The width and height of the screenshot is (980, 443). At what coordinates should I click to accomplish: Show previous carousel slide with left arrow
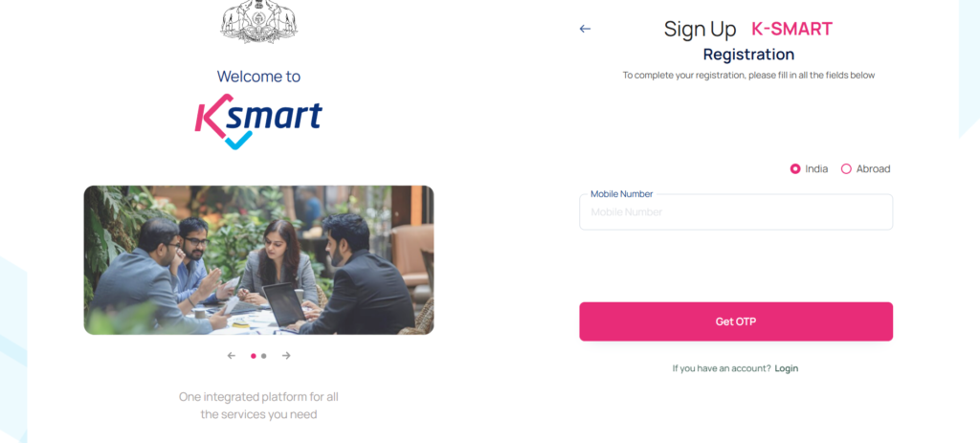[232, 356]
